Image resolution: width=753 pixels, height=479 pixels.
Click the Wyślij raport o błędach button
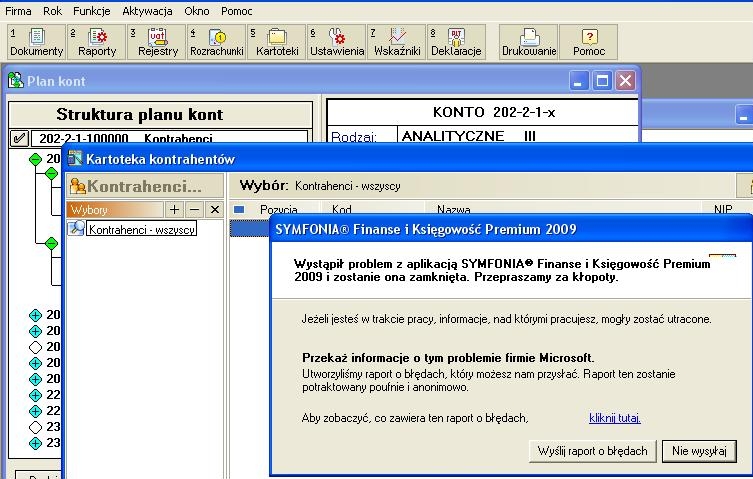point(592,451)
